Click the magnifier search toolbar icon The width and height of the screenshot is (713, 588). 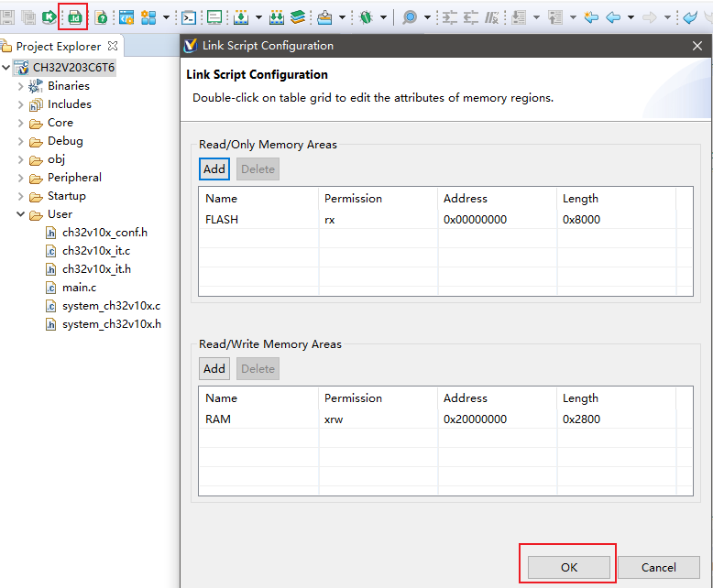click(410, 17)
